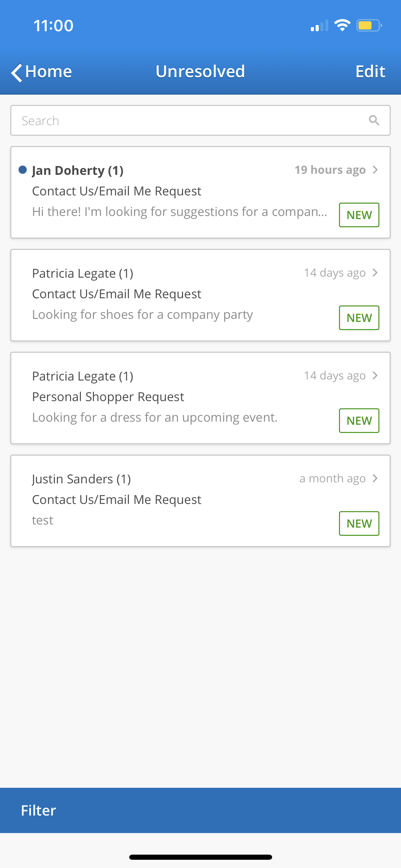Image resolution: width=401 pixels, height=868 pixels.
Task: Tap the chevron on Personal Shopper Request
Action: 375,375
